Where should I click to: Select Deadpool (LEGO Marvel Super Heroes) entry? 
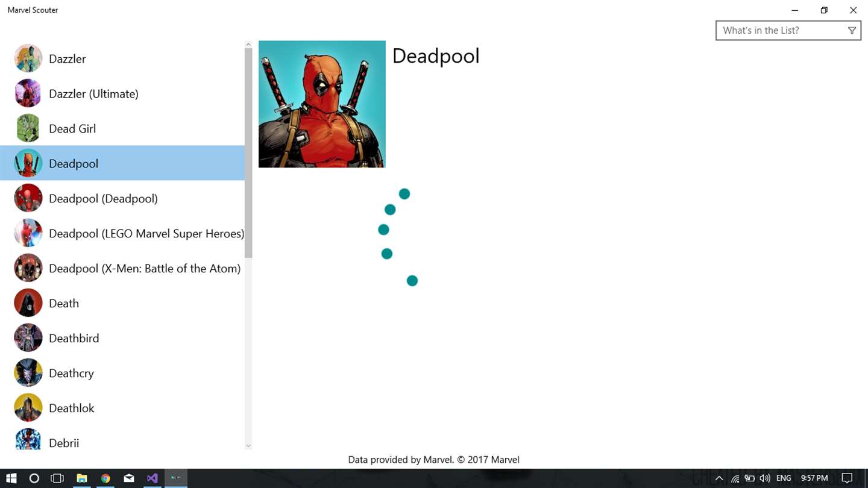point(122,233)
